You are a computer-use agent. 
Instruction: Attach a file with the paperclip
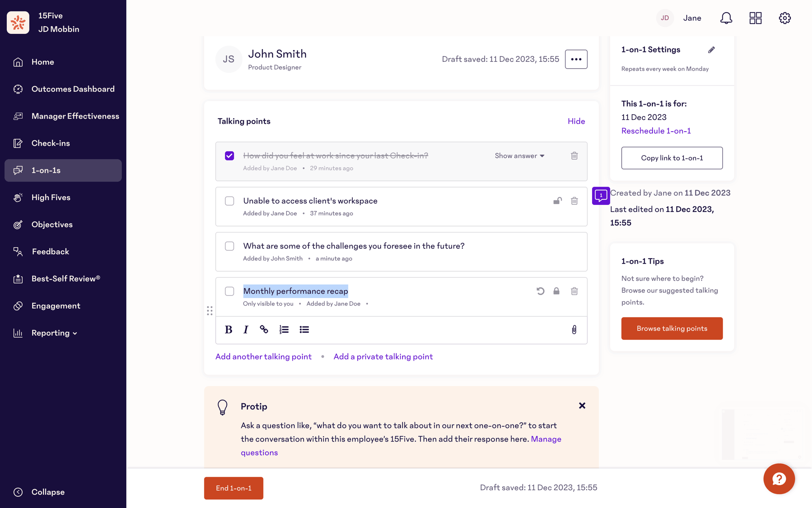pyautogui.click(x=574, y=329)
